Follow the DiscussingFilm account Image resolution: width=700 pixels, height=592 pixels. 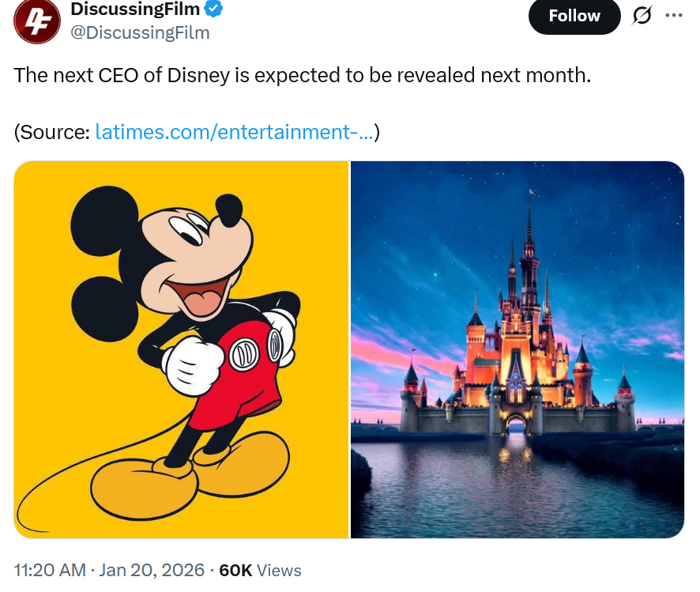[574, 16]
